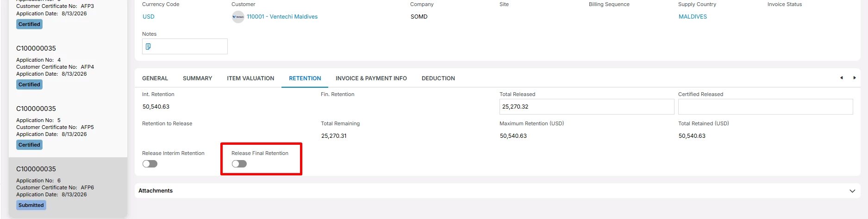Viewport: 868px width, 219px height.
Task: Switch to the GENERAL tab
Action: click(155, 78)
